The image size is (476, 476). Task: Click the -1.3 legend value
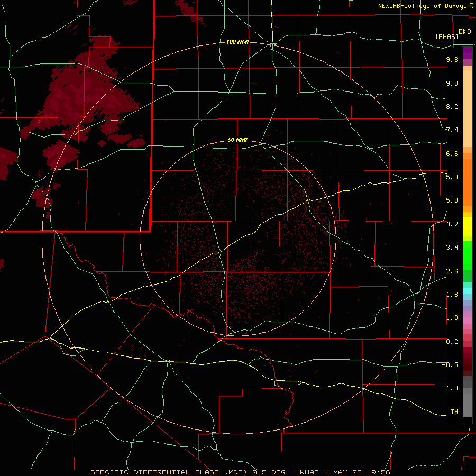coord(450,388)
